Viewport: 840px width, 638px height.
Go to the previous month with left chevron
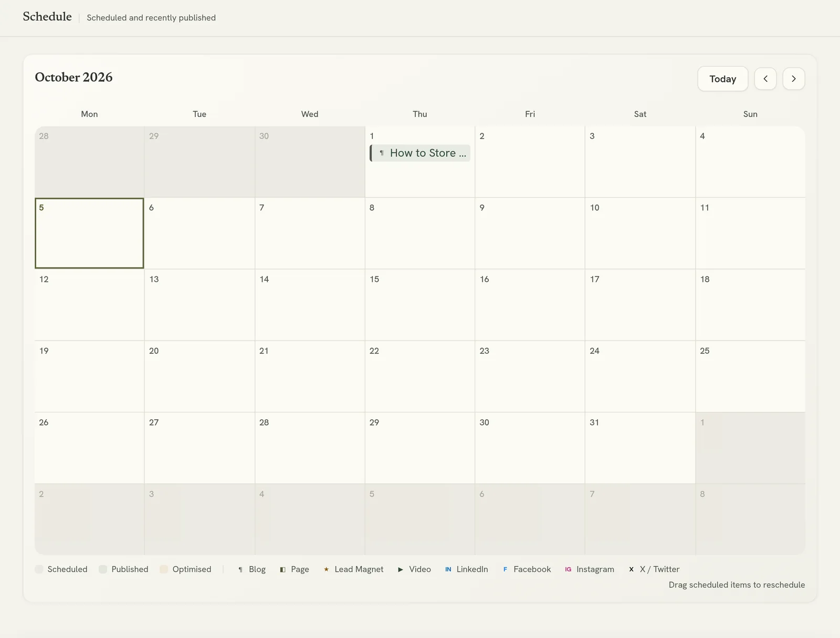pyautogui.click(x=765, y=79)
